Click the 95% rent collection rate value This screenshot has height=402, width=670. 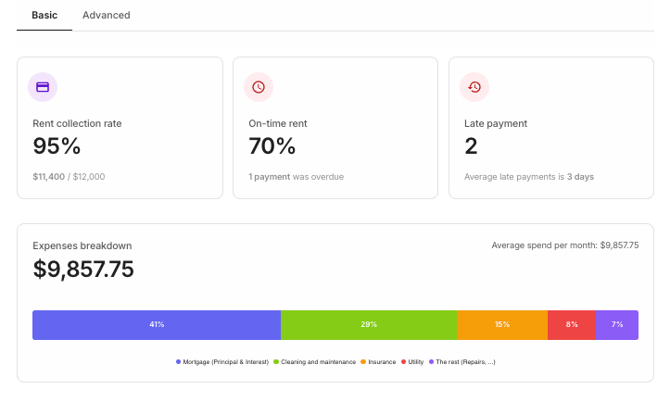57,146
